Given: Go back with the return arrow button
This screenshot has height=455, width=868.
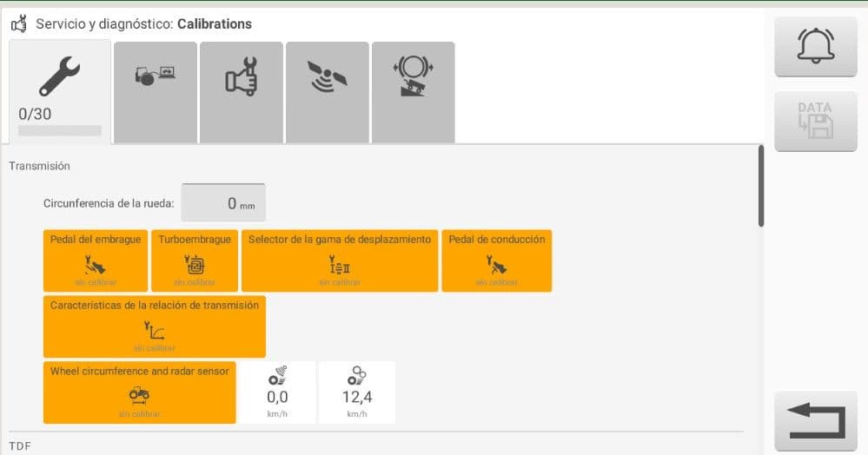Looking at the screenshot, I should click(x=815, y=420).
